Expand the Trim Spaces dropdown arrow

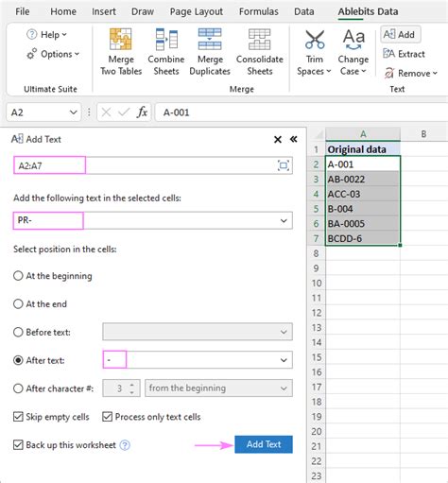click(x=329, y=71)
